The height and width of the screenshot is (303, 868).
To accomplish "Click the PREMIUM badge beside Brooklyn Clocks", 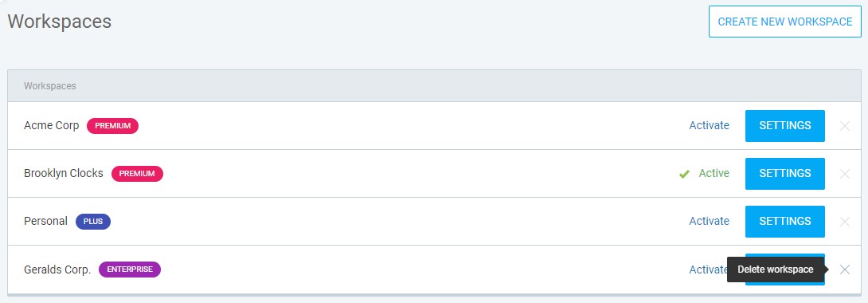I will click(x=137, y=173).
